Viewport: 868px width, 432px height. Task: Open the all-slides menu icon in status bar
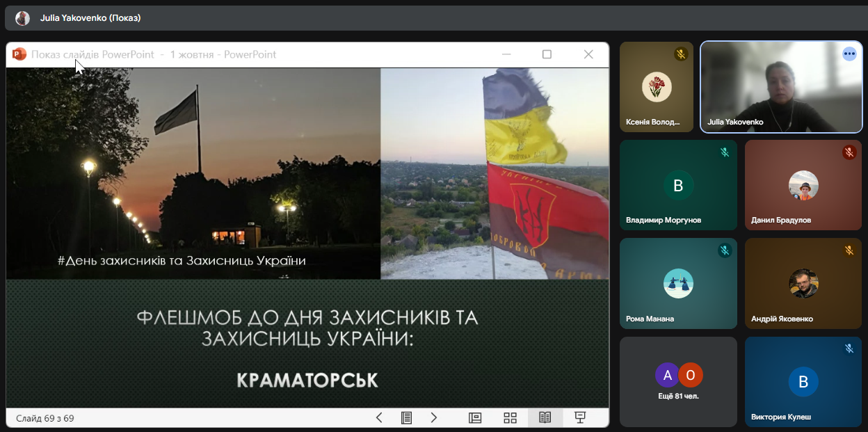407,417
